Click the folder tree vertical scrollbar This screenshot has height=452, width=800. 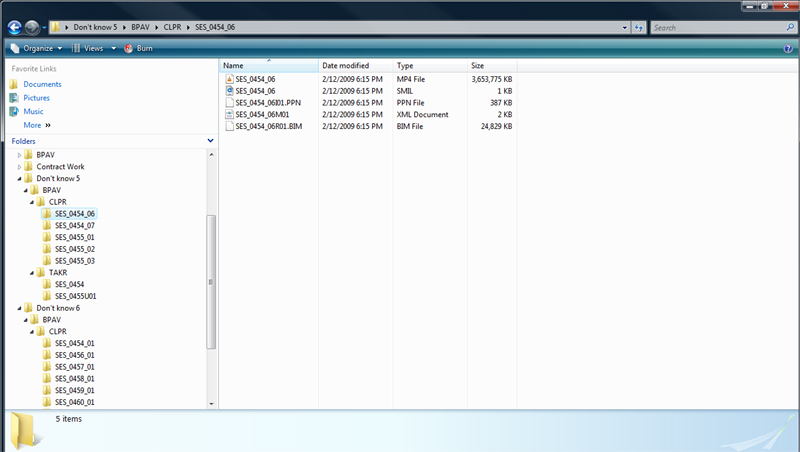[x=210, y=280]
